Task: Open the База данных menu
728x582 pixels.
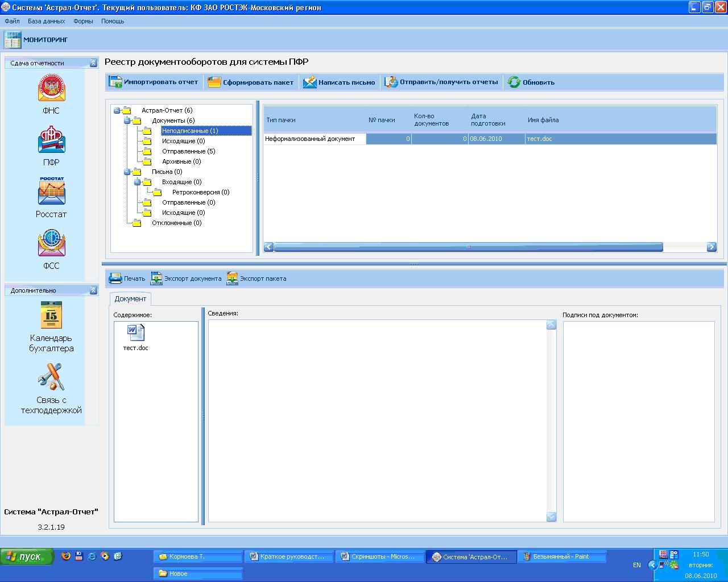Action: click(x=46, y=21)
